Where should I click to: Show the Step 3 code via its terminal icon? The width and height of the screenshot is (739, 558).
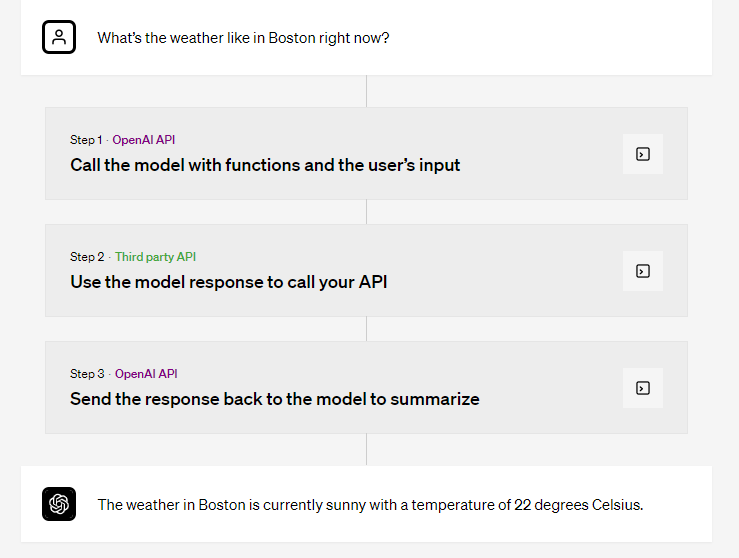click(x=643, y=388)
